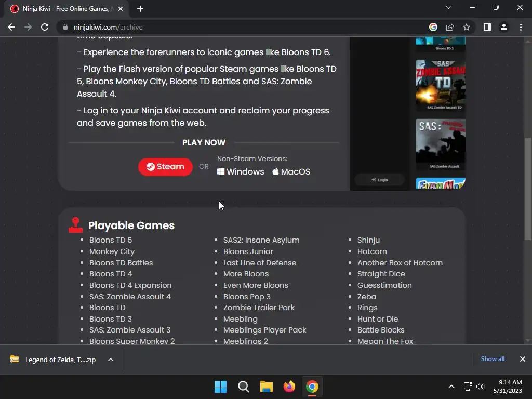Click Meeblings Player Pack entry

click(264, 330)
